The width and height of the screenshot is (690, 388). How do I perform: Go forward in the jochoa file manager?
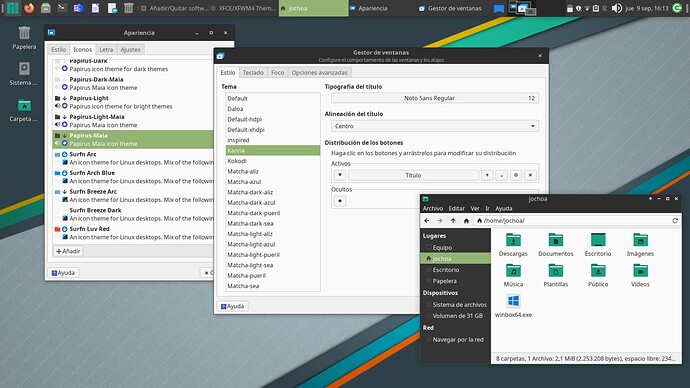pyautogui.click(x=440, y=220)
